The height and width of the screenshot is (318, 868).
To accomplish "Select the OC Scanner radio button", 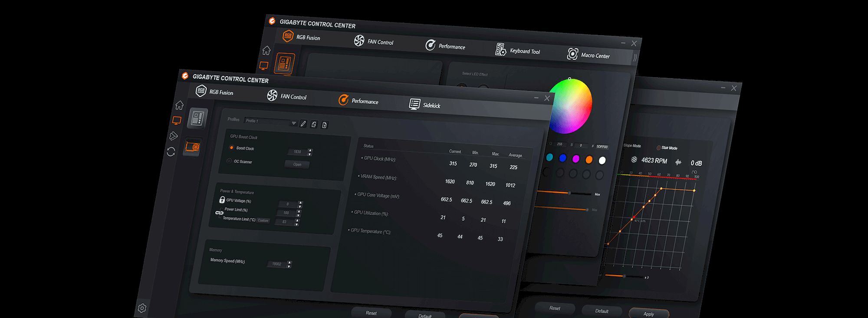I will [229, 161].
